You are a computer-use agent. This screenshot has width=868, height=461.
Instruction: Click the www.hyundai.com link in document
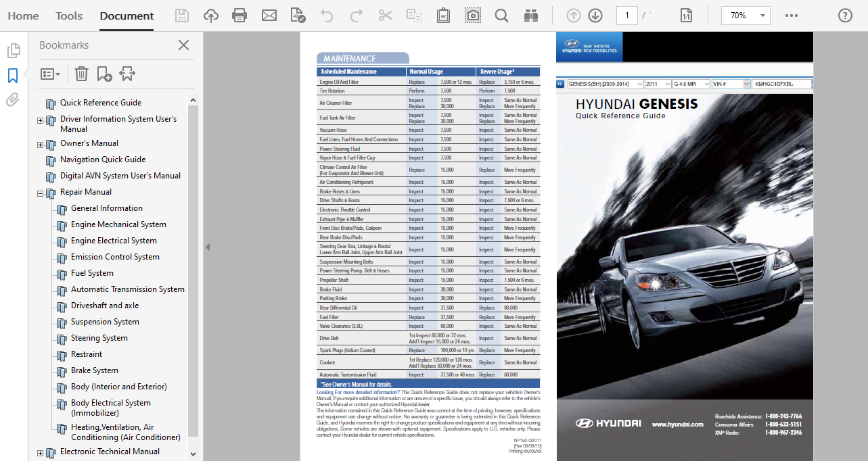pyautogui.click(x=677, y=424)
